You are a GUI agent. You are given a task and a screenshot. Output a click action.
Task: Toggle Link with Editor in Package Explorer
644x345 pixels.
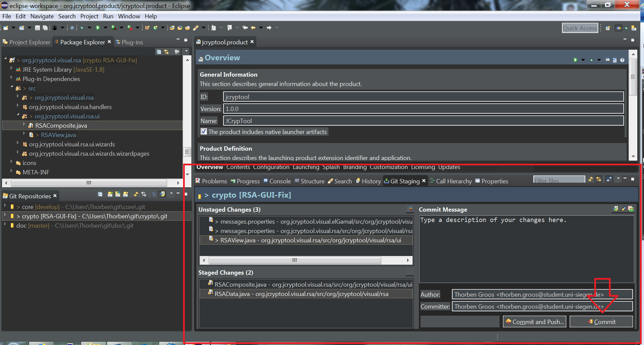pos(167,51)
